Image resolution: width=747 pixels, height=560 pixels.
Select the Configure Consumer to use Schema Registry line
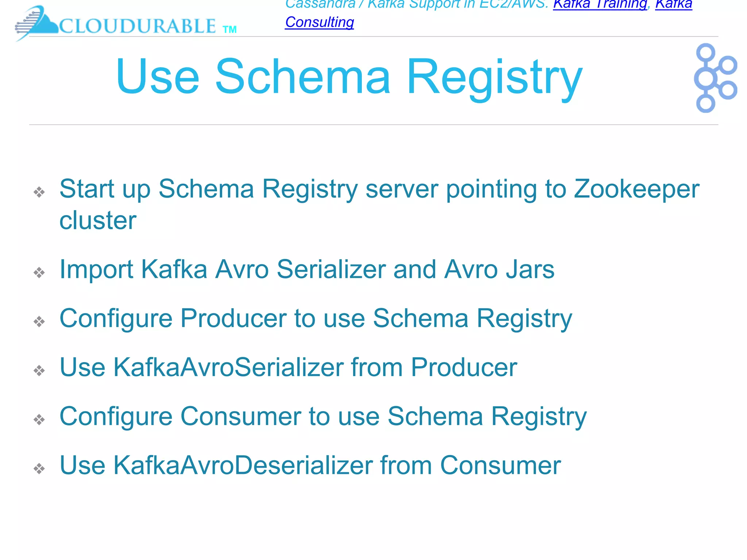point(323,417)
